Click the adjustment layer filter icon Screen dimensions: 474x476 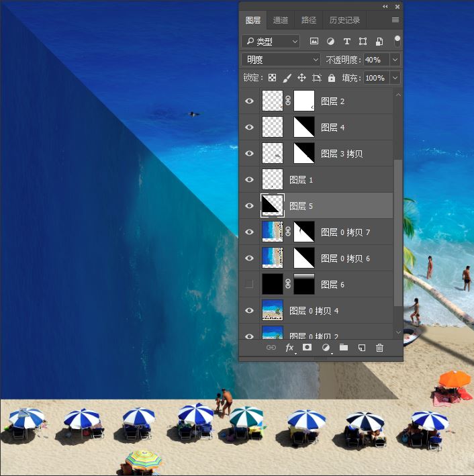pos(330,41)
